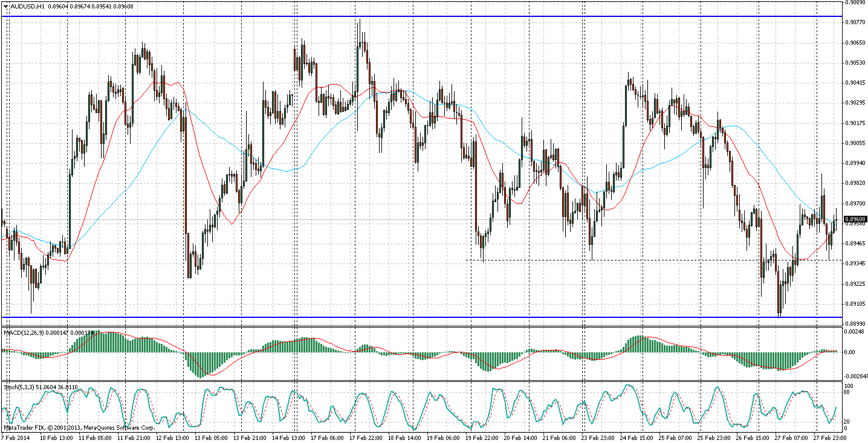Click the MetaTrader FIX copyright text
The image size is (868, 443).
pyautogui.click(x=79, y=427)
